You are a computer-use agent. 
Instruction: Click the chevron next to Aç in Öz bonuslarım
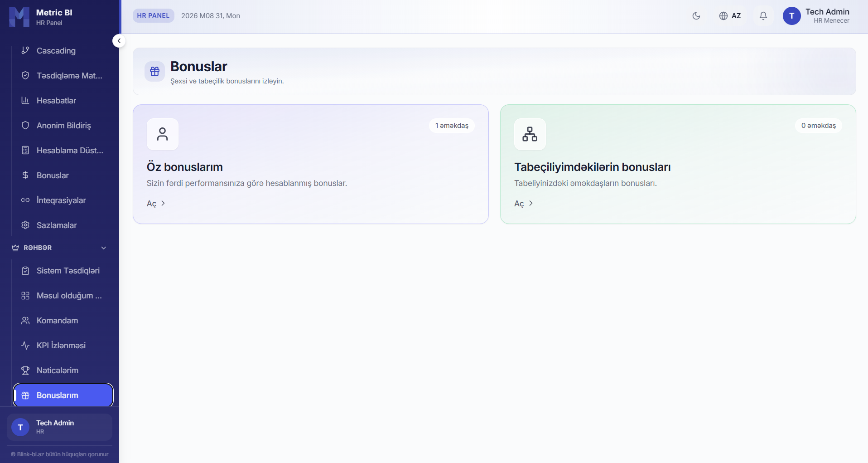(163, 203)
